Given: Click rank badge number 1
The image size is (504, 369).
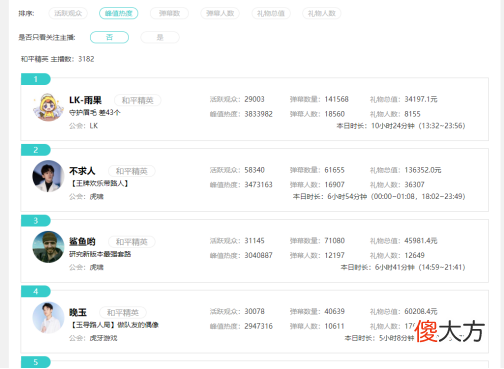Looking at the screenshot, I should pyautogui.click(x=36, y=79).
